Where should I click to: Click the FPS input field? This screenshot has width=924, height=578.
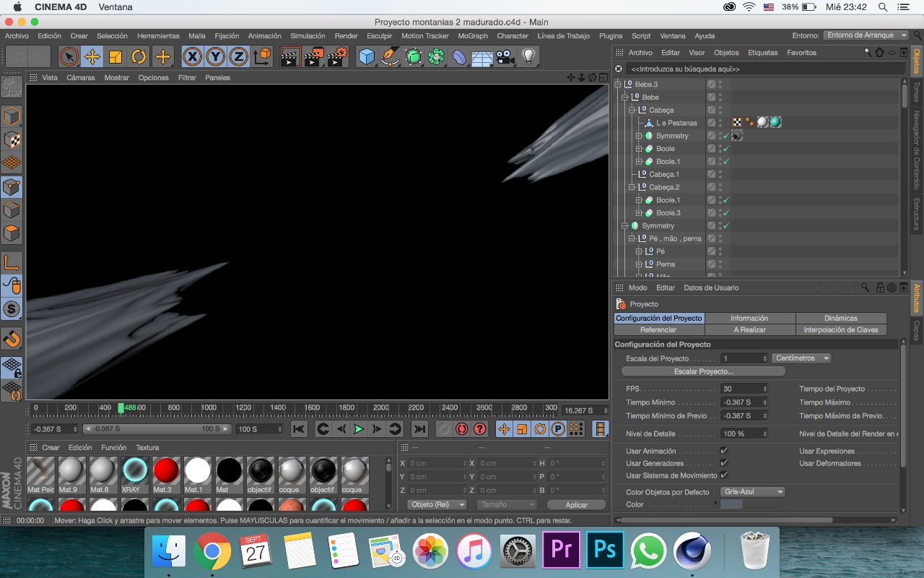[x=744, y=389]
